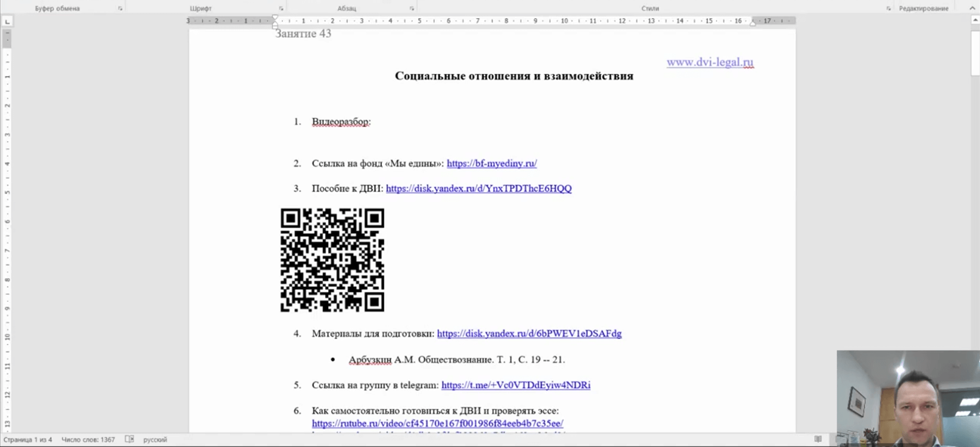
Task: Click the header text Занятие 43
Action: (x=303, y=34)
